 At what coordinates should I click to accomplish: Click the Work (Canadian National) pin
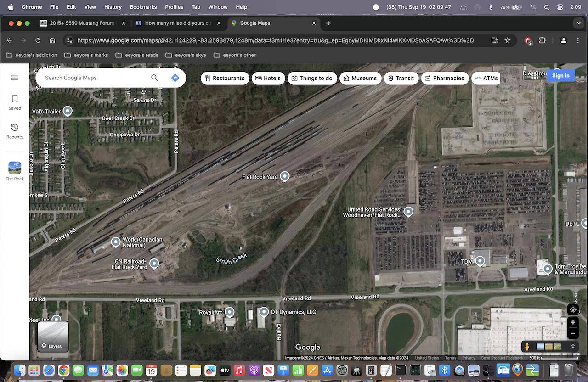click(x=116, y=242)
